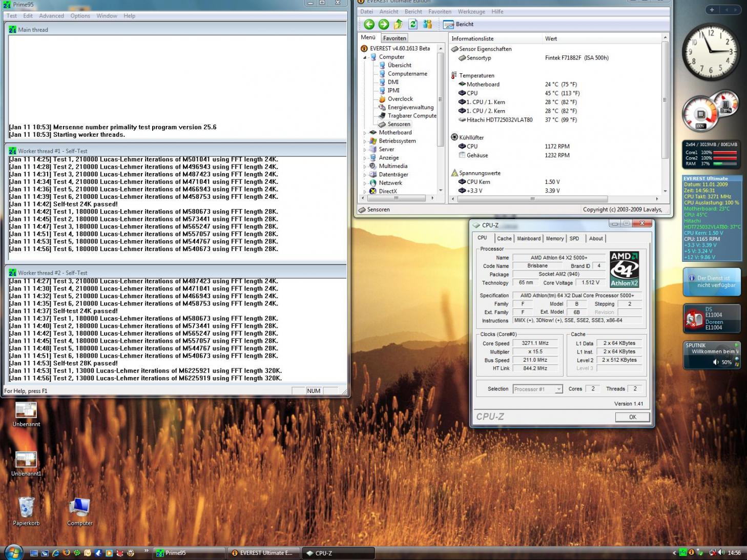
Task: Refresh the EVEREST sensor readings
Action: pos(413,24)
